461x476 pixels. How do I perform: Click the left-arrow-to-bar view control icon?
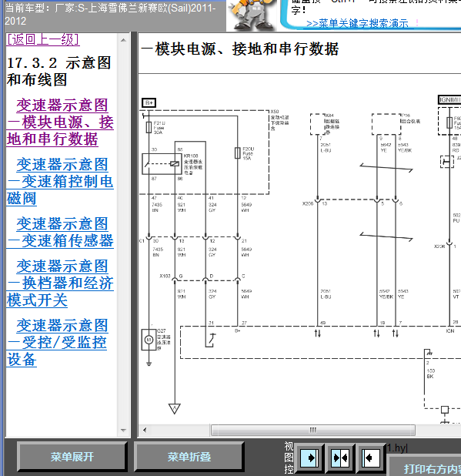point(371,458)
